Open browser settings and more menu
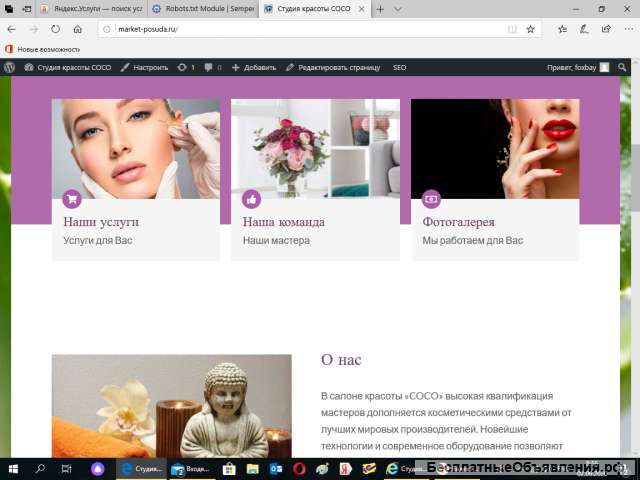 tap(629, 29)
